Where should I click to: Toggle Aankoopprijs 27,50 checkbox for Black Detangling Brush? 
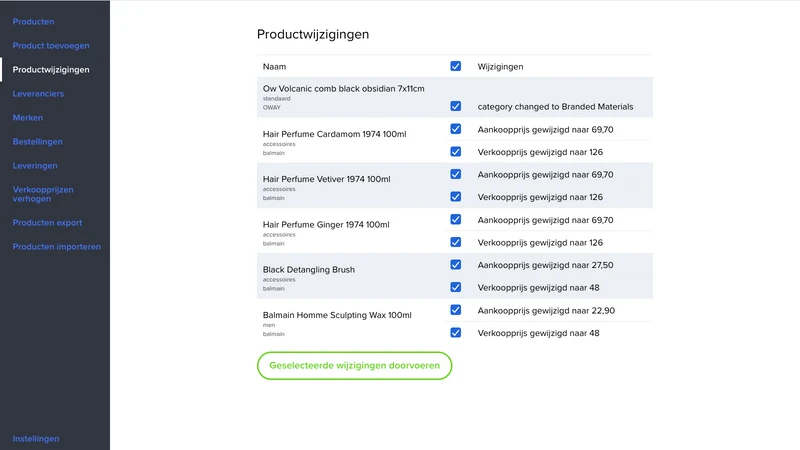456,264
